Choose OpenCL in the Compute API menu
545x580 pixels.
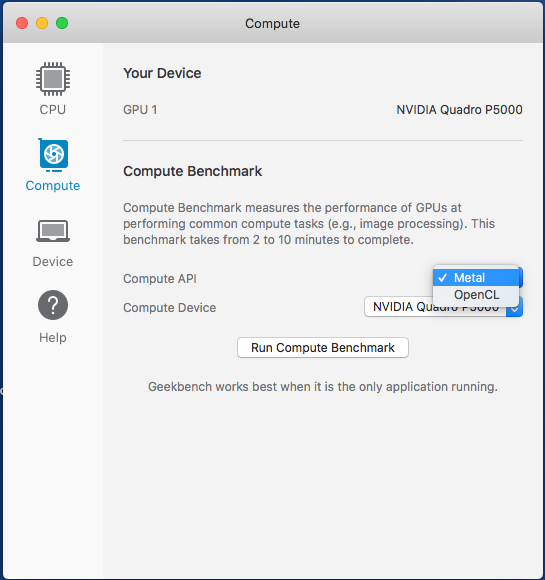pyautogui.click(x=476, y=295)
